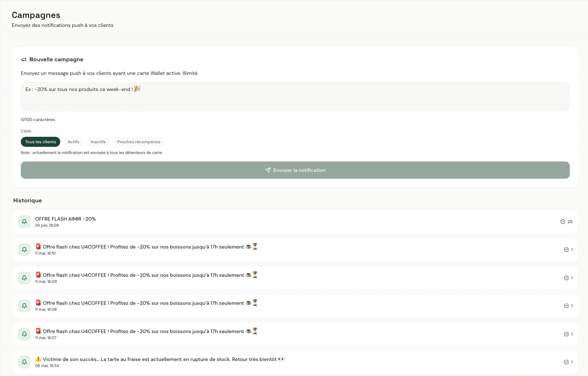Click the note about détenteurs de carte

(x=92, y=153)
